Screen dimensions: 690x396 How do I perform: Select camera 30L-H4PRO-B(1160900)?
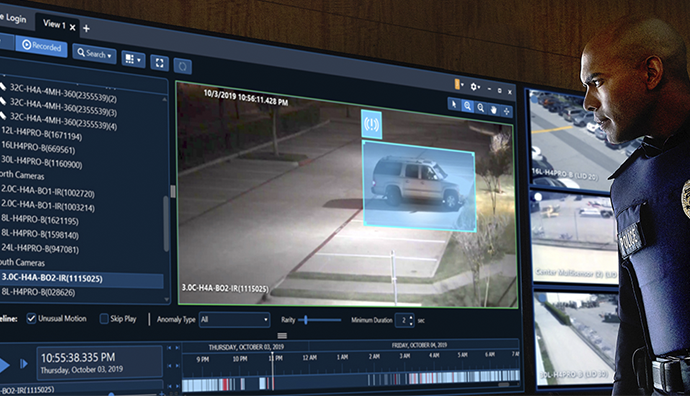[x=42, y=162]
